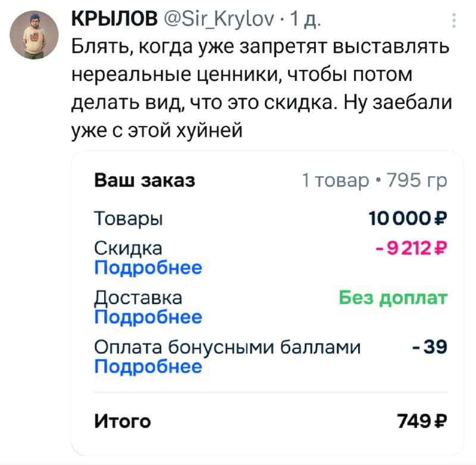Open Подробнее under Скидка
The image size is (476, 465).
click(x=148, y=268)
